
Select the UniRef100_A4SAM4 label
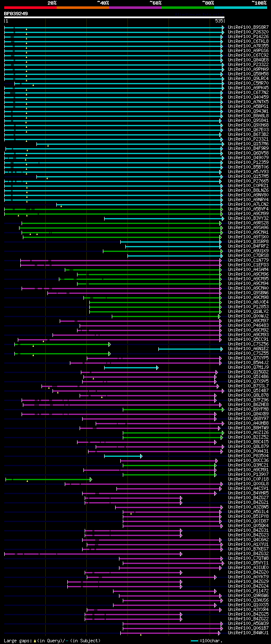248,269
